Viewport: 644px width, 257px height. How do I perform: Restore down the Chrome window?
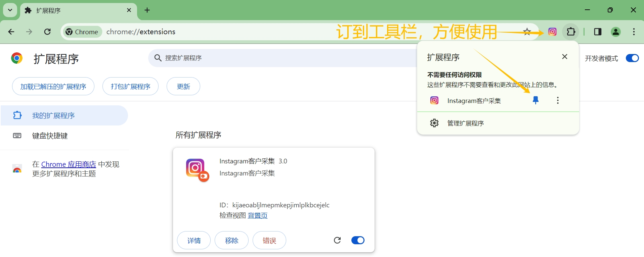pos(610,10)
